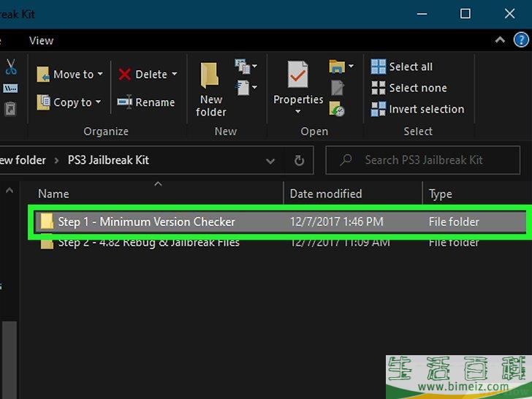Click Copy to button
532x399 pixels.
[69, 102]
